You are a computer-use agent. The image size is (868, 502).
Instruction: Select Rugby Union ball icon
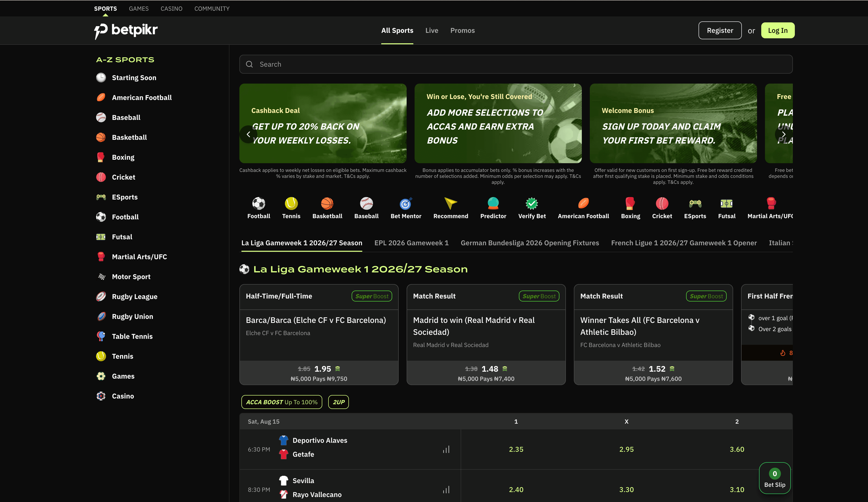click(101, 316)
